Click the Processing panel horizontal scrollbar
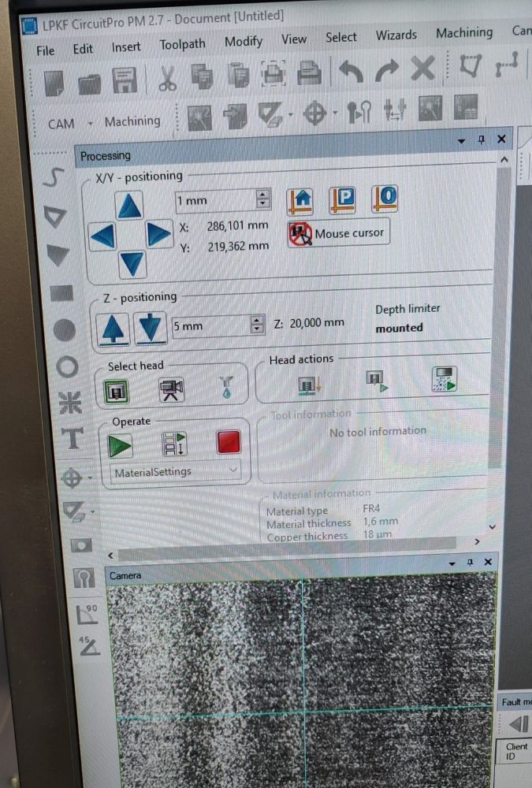Viewport: 532px width, 788px height. pos(287,548)
